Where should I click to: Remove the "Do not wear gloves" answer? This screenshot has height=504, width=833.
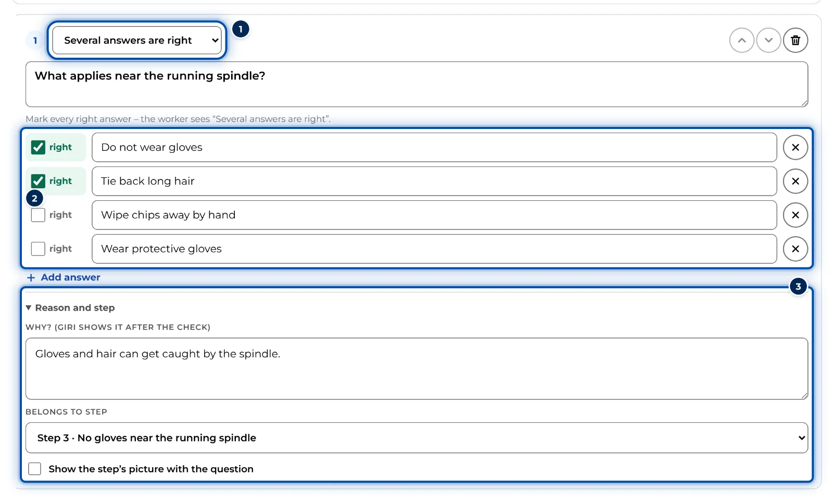(x=796, y=147)
